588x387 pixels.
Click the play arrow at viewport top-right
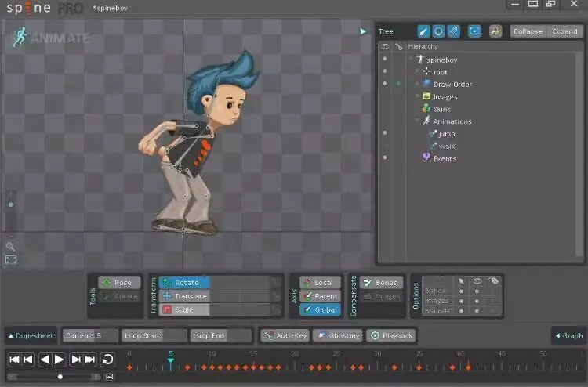[x=363, y=31]
